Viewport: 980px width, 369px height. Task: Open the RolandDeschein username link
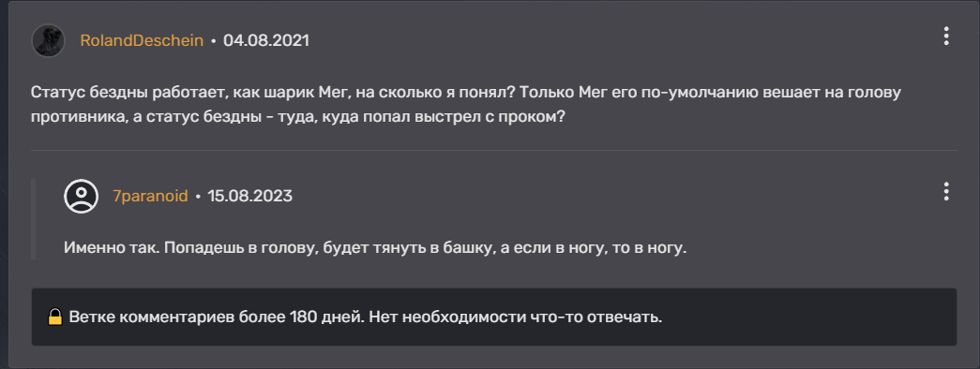(142, 40)
